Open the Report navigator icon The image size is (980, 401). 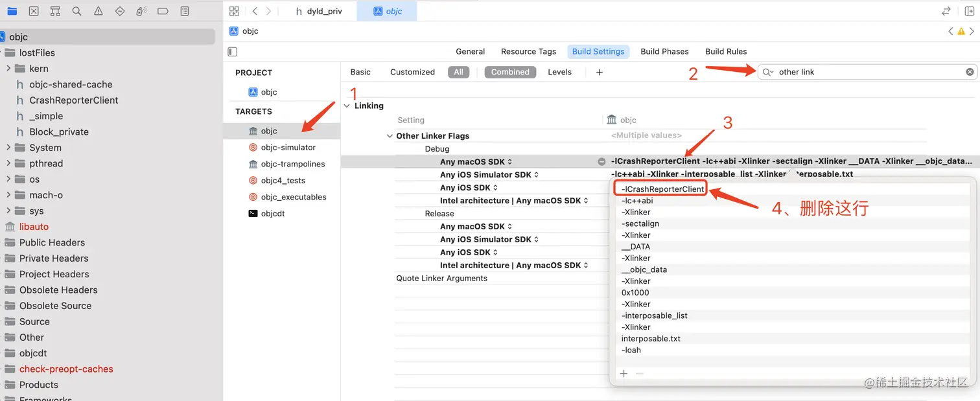click(x=185, y=11)
